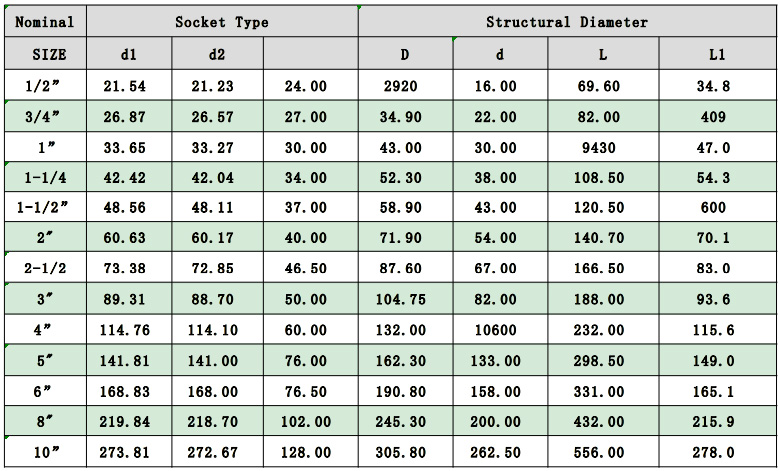Select the "d2" column header cell

(x=217, y=55)
